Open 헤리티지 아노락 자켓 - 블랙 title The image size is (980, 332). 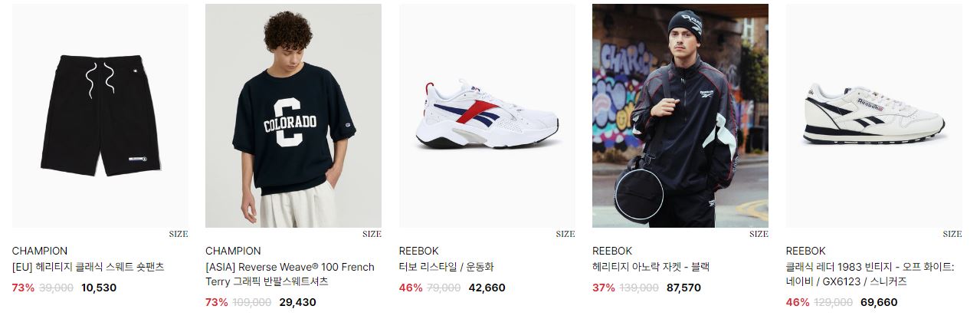(651, 267)
